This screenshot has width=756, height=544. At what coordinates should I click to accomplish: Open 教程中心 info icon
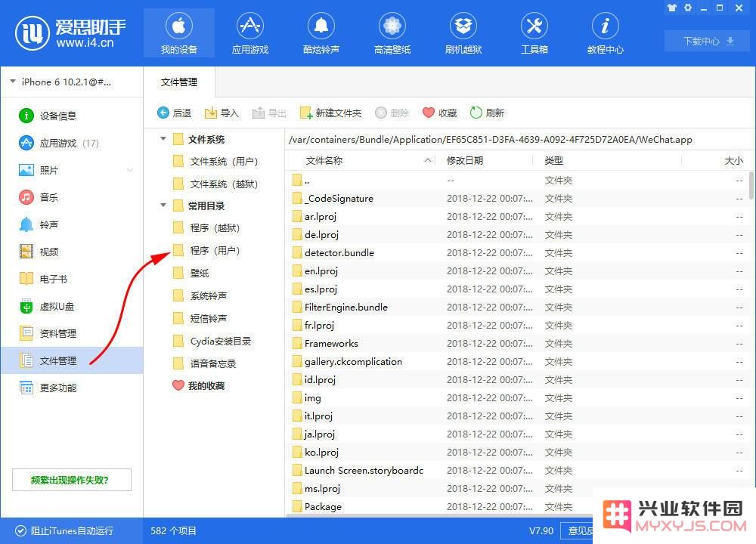pos(605,33)
